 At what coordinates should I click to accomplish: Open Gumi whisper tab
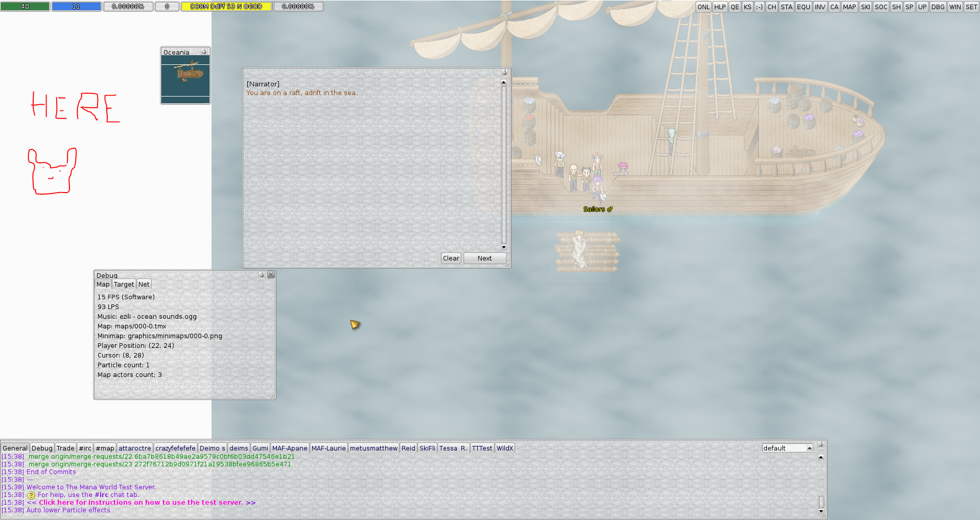tap(260, 448)
